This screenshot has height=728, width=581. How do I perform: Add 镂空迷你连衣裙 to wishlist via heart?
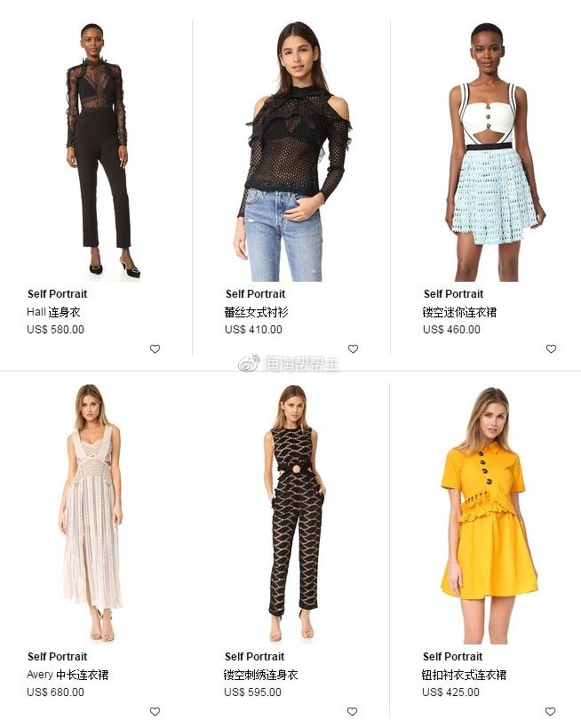(551, 348)
